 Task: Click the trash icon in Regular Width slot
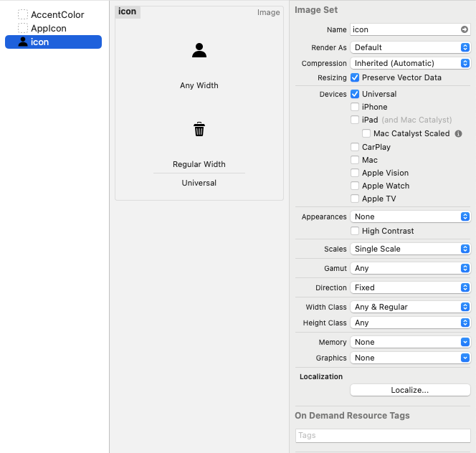pyautogui.click(x=199, y=129)
